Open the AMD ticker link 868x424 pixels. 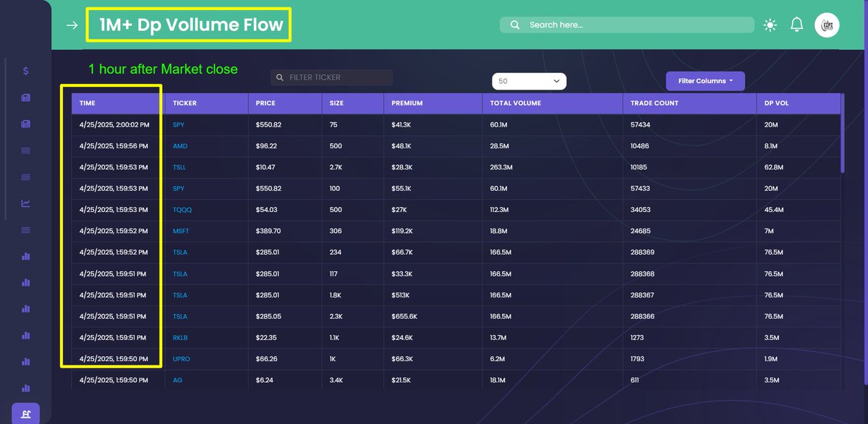tap(180, 146)
